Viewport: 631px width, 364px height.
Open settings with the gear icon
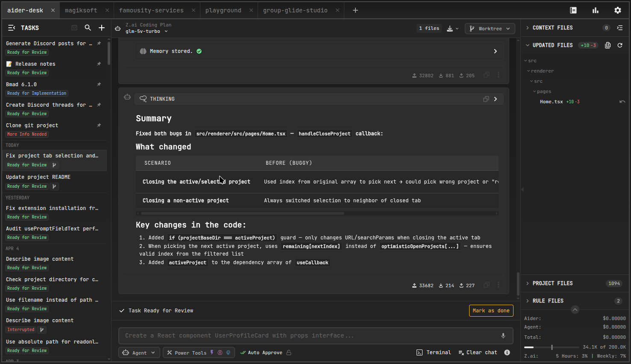click(618, 10)
